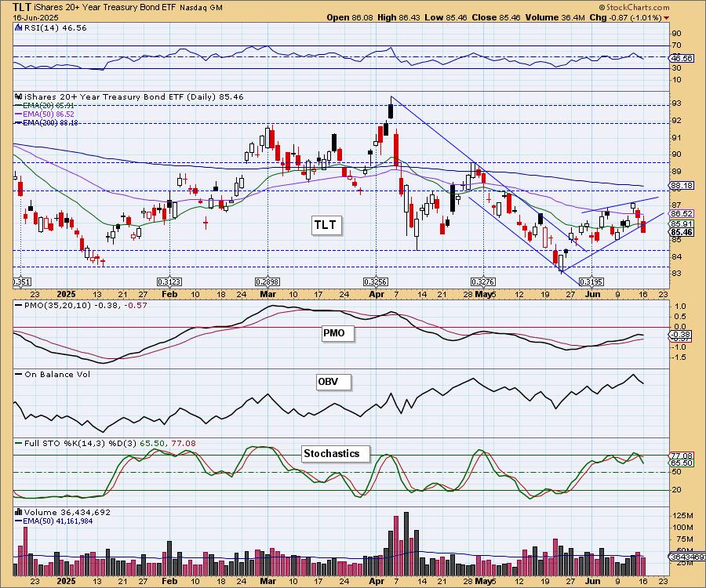Click the -0.38 PMO value tag
Viewport: 706px width, 588px height.
click(680, 335)
